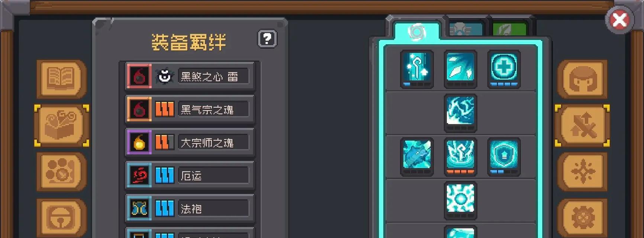
Task: Choose the shield skill icon
Action: [x=504, y=157]
